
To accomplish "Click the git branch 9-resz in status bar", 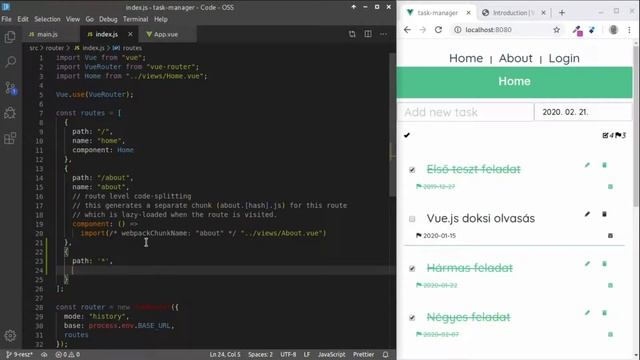I will coord(19,355).
